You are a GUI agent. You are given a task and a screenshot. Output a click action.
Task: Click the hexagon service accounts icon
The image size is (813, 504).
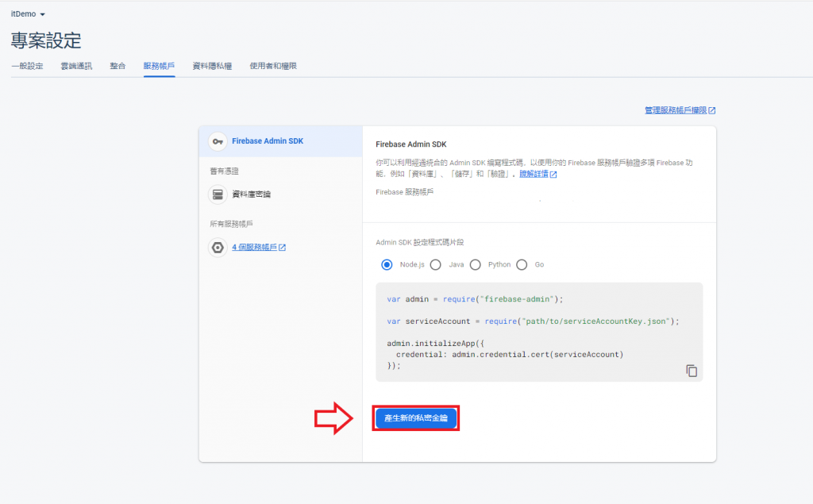coord(218,248)
